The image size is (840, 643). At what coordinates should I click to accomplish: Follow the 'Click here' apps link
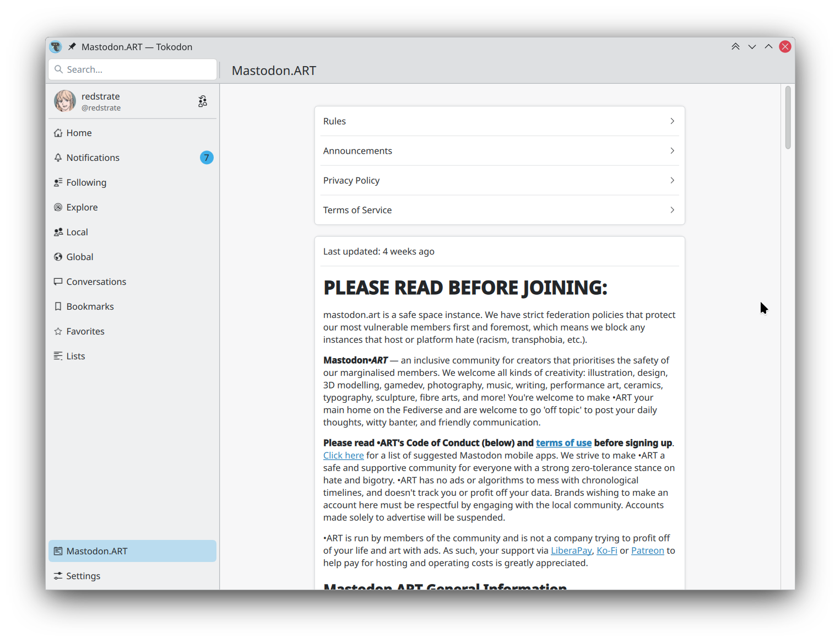click(x=343, y=456)
